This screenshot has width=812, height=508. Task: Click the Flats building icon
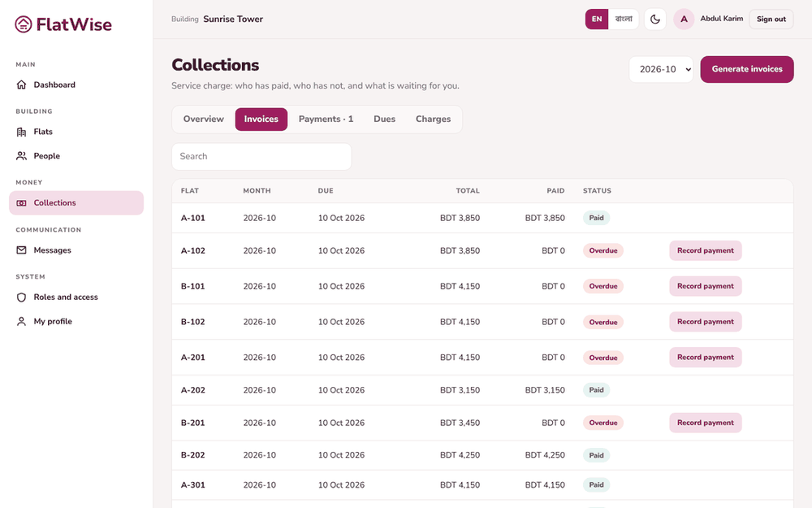tap(21, 132)
